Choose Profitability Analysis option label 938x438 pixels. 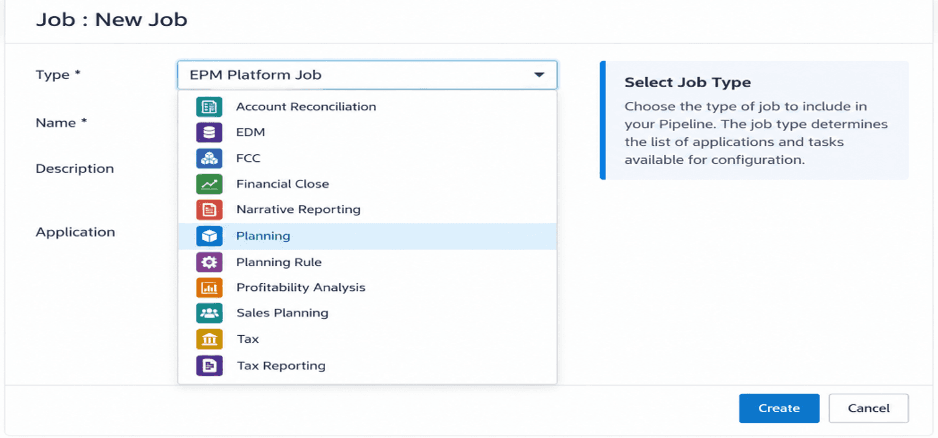coord(301,288)
